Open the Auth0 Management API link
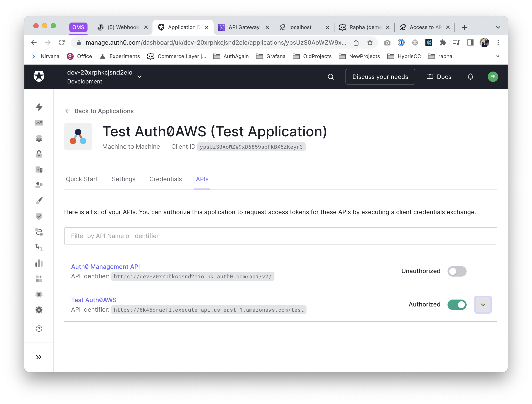Viewport: 532px width, 404px height. (x=105, y=267)
